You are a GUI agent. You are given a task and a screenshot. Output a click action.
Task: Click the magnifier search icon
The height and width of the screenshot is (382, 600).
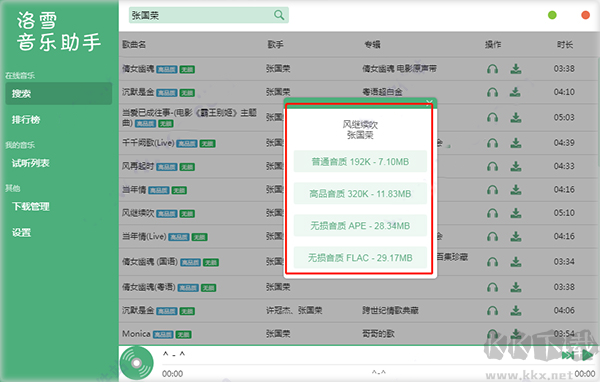pos(279,15)
